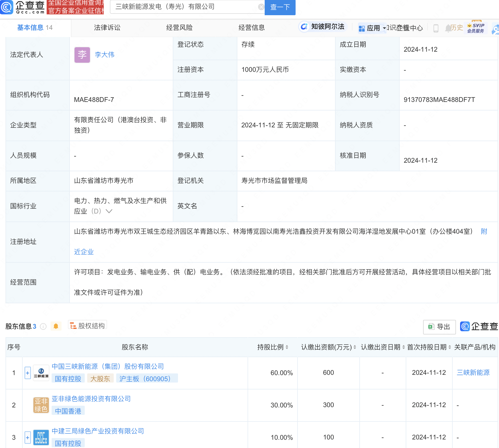The height and width of the screenshot is (448, 499).
Task: Open legal representative 李大伟 profile link
Action: 104,55
